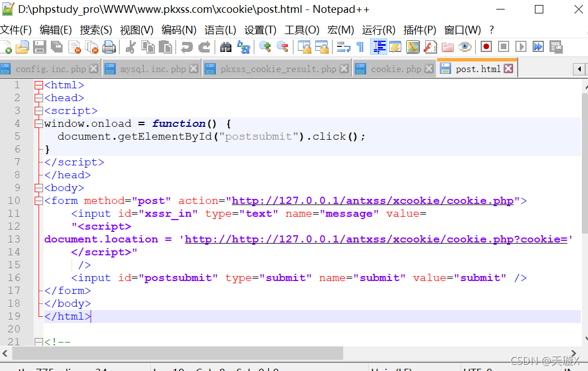The height and width of the screenshot is (371, 588).
Task: Switch to the cookie.php tab
Action: click(x=396, y=69)
